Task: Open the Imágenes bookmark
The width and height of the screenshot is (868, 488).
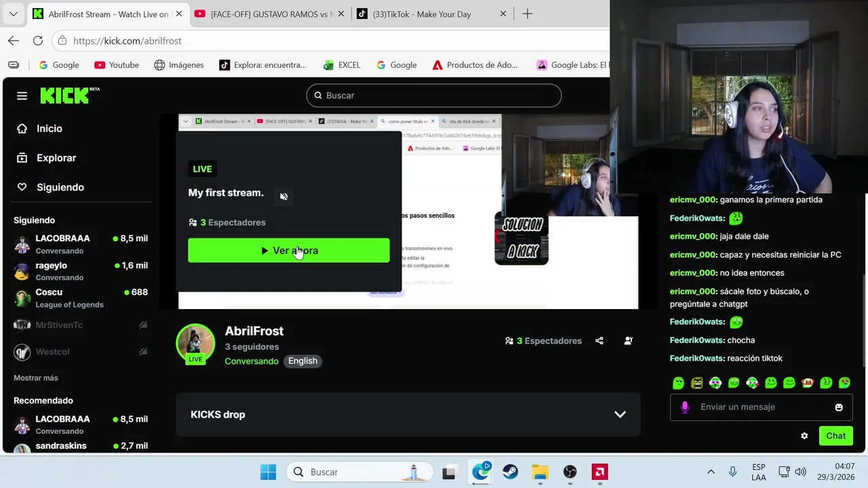Action: [x=179, y=65]
